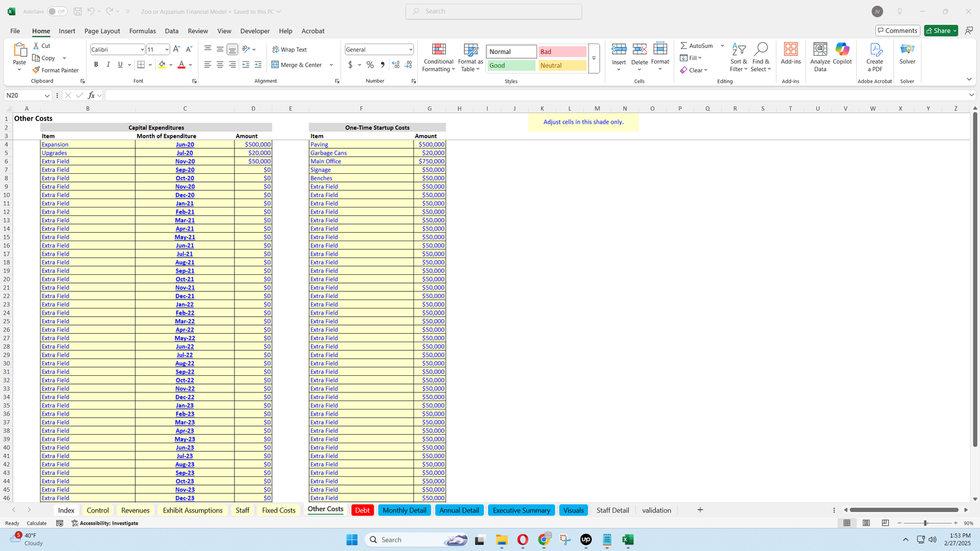
Task: Click the Analyze Data icon
Action: click(x=820, y=58)
